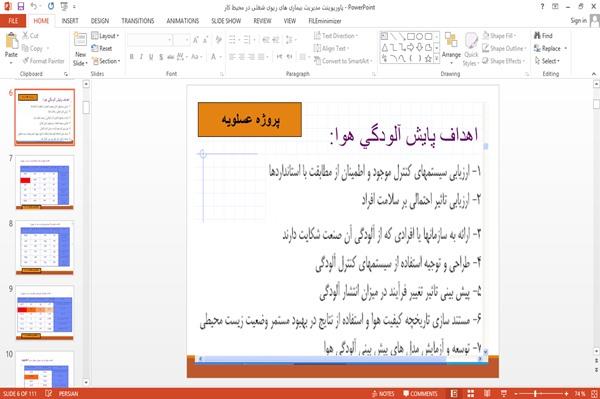Screen dimensions: 600x399
Task: Switch to Slide Sorter view icon
Action: 471,394
